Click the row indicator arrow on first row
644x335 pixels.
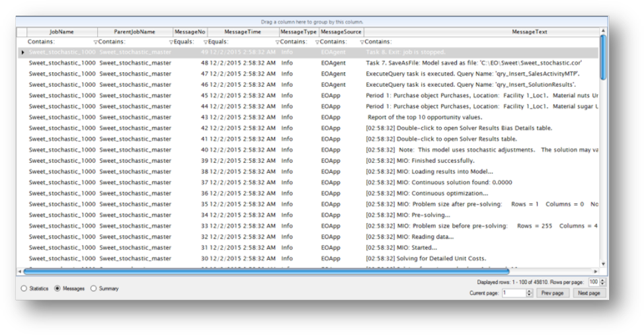23,52
